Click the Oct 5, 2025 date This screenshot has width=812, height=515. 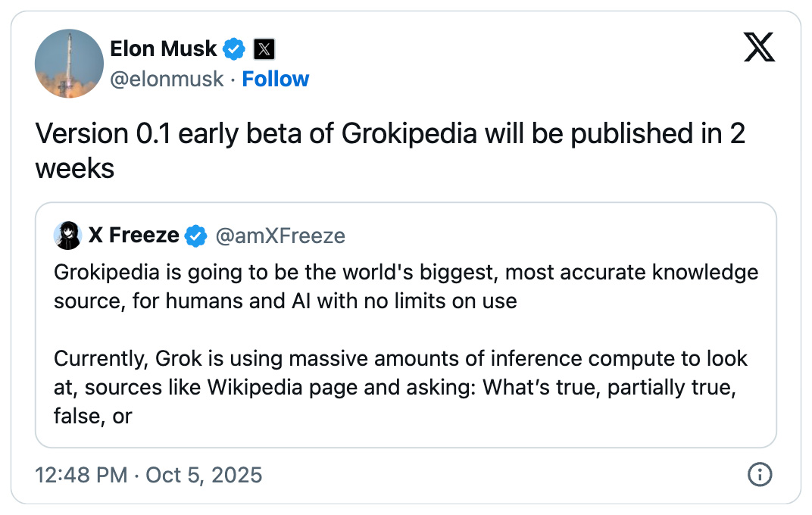click(x=204, y=476)
